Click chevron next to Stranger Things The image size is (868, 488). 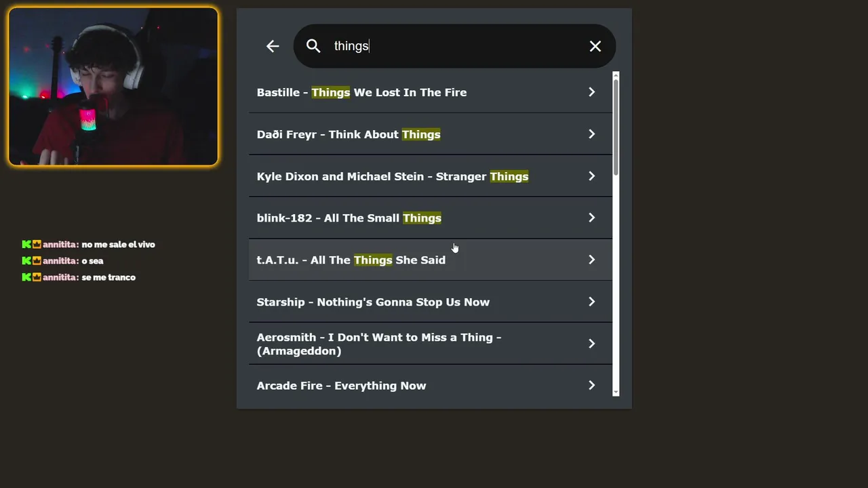591,176
